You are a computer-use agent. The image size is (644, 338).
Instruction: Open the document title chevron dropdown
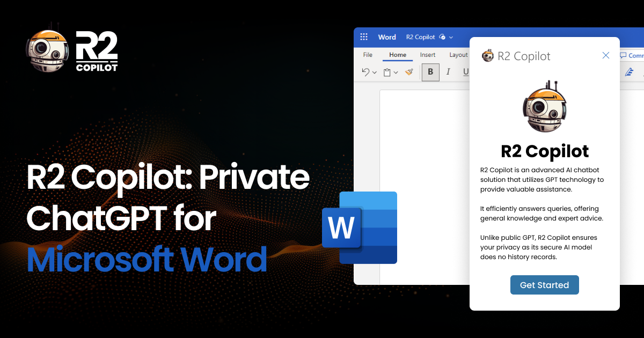tap(451, 37)
